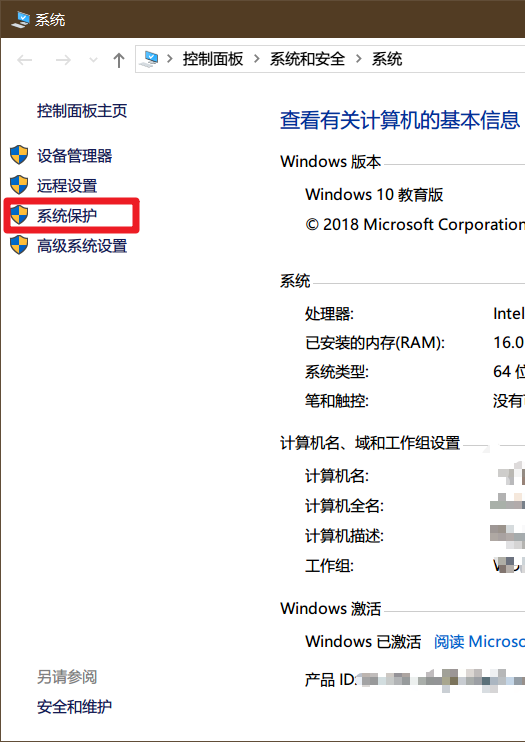
Task: Click the 系统类型 label
Action: [x=337, y=372]
